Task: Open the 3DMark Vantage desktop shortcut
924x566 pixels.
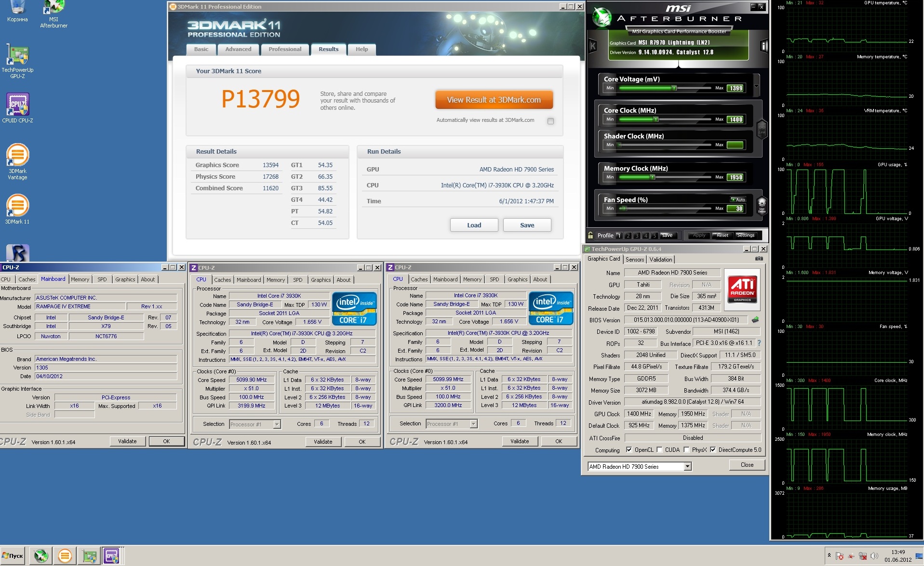Action: 17,162
